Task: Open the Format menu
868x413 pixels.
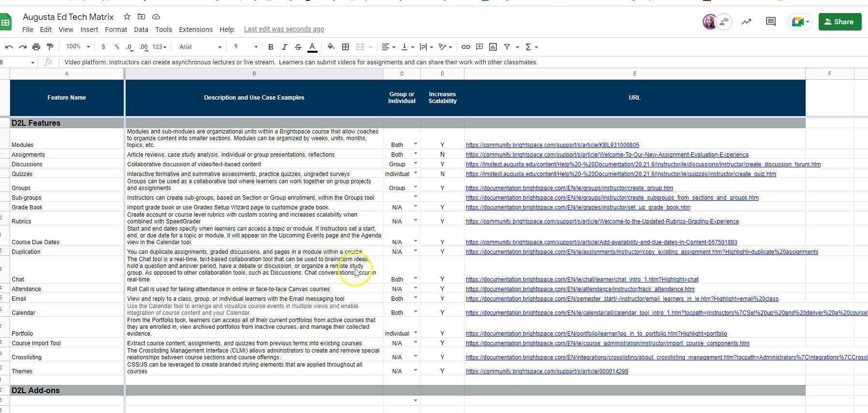Action: click(x=116, y=29)
